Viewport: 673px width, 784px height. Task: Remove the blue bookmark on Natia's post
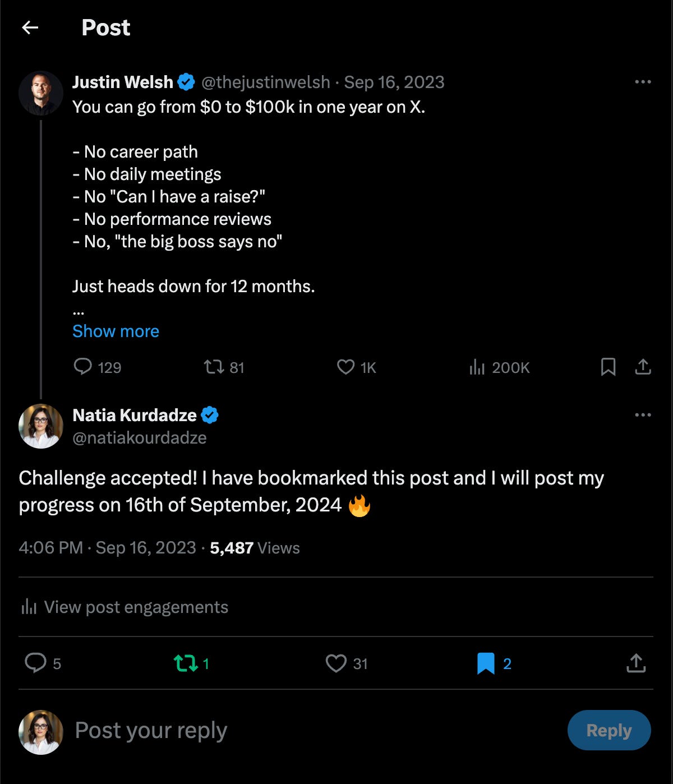point(486,663)
